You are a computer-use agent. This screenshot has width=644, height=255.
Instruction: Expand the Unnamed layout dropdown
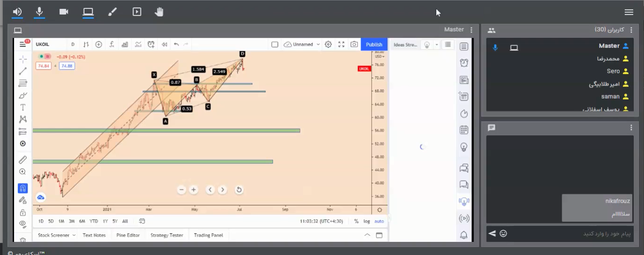click(x=318, y=45)
